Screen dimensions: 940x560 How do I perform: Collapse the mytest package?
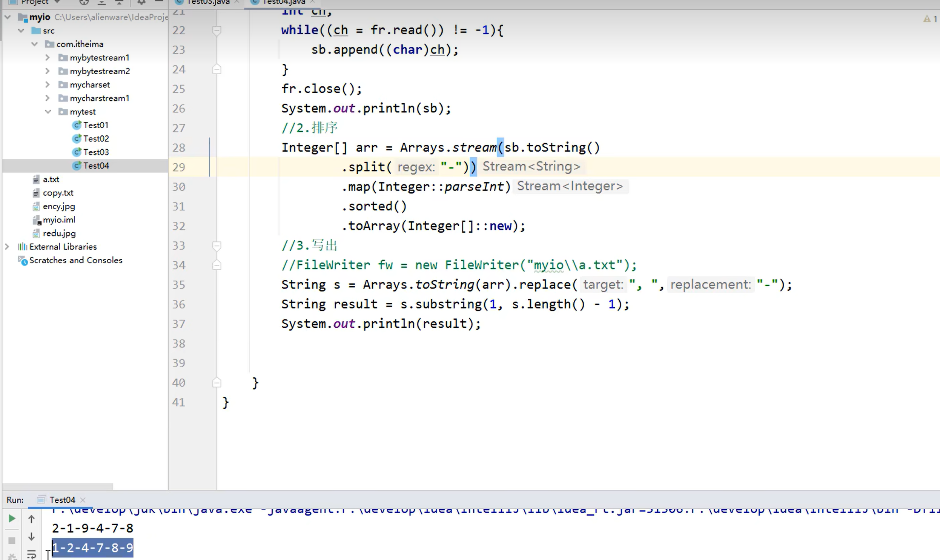coord(48,112)
